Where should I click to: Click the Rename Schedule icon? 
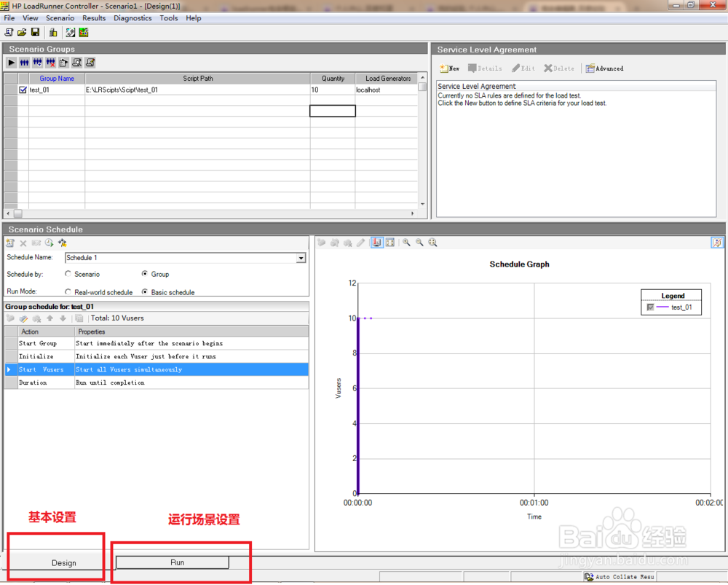36,243
